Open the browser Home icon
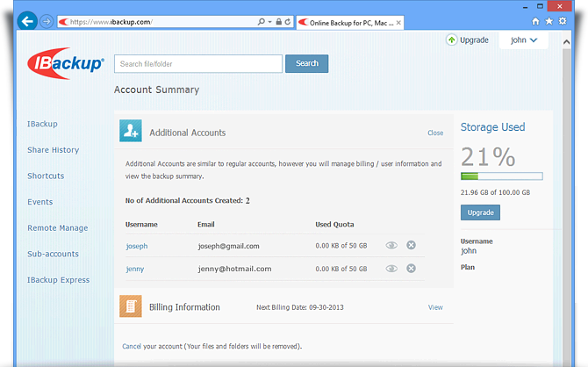588x367 pixels. tap(535, 21)
